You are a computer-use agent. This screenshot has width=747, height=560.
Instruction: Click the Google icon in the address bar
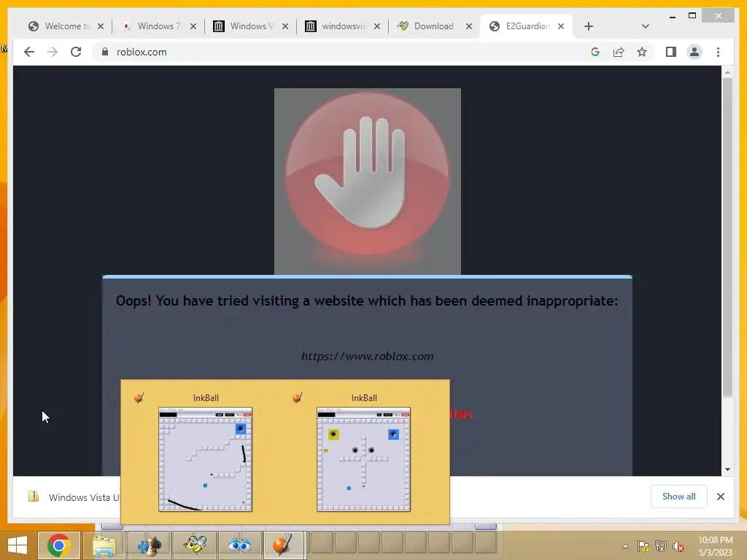point(595,52)
